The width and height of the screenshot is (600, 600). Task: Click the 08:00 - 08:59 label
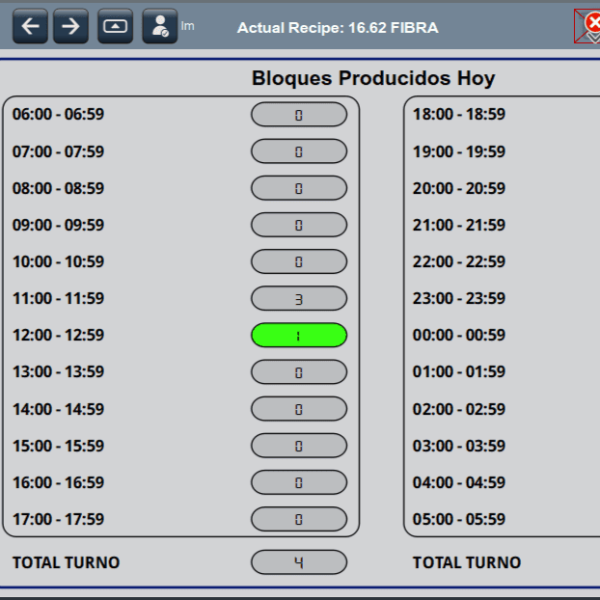point(58,188)
